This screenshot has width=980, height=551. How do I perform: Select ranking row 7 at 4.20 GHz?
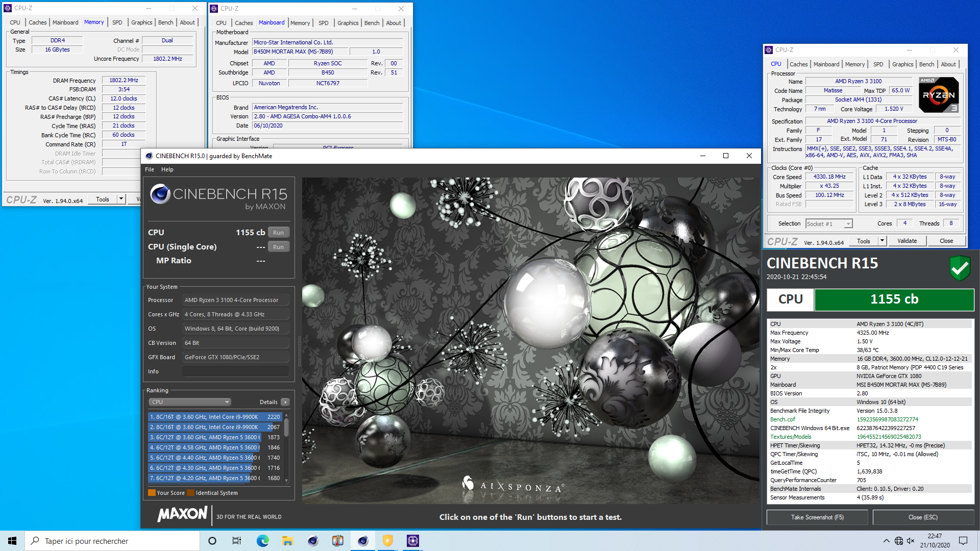click(x=215, y=478)
